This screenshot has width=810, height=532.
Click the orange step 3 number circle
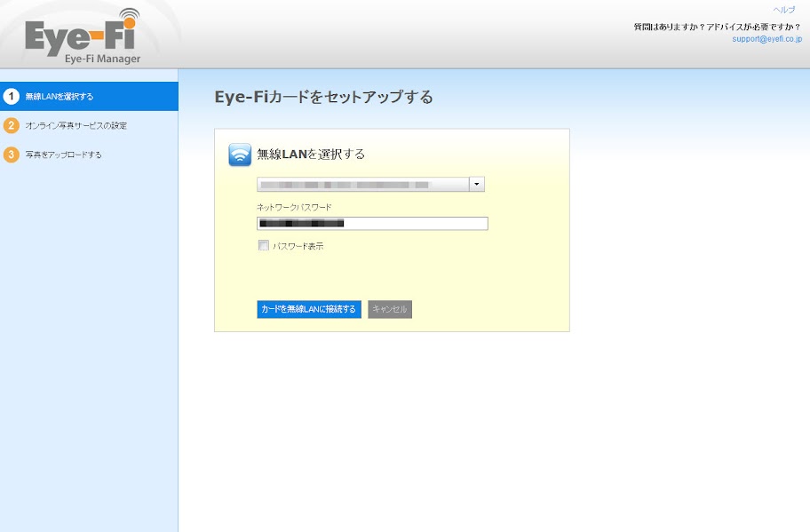tap(12, 155)
